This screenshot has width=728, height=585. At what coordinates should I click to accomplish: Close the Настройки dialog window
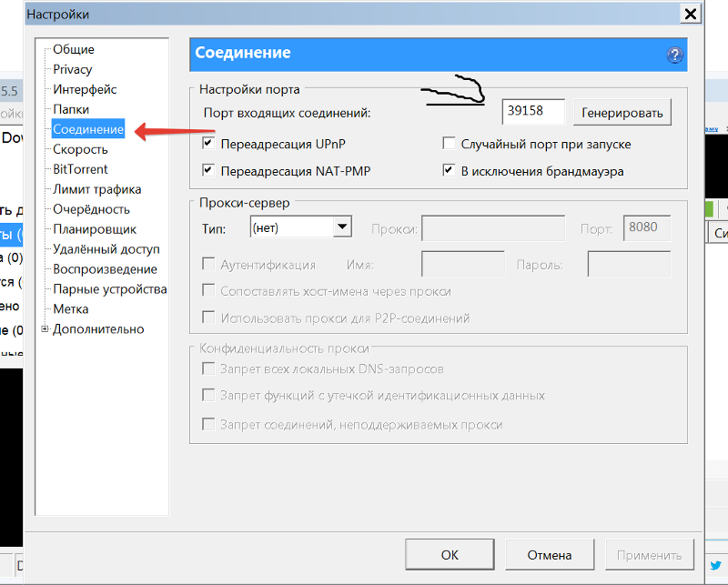coord(691,14)
